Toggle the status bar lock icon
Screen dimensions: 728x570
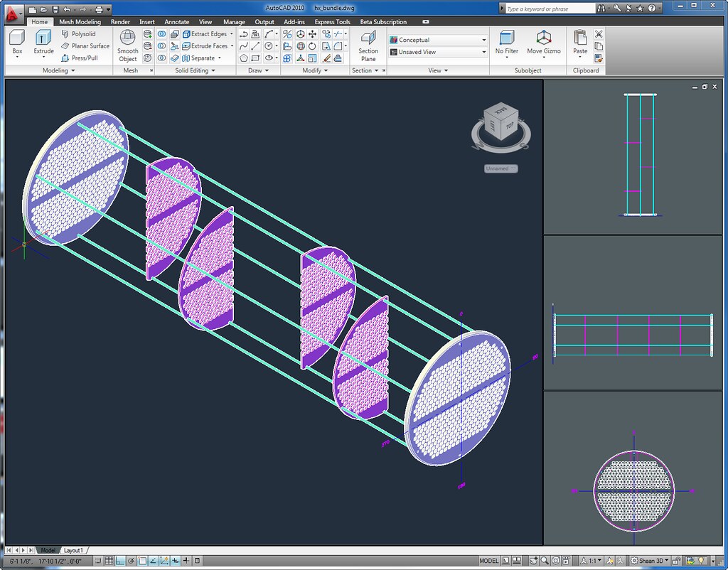(x=675, y=561)
